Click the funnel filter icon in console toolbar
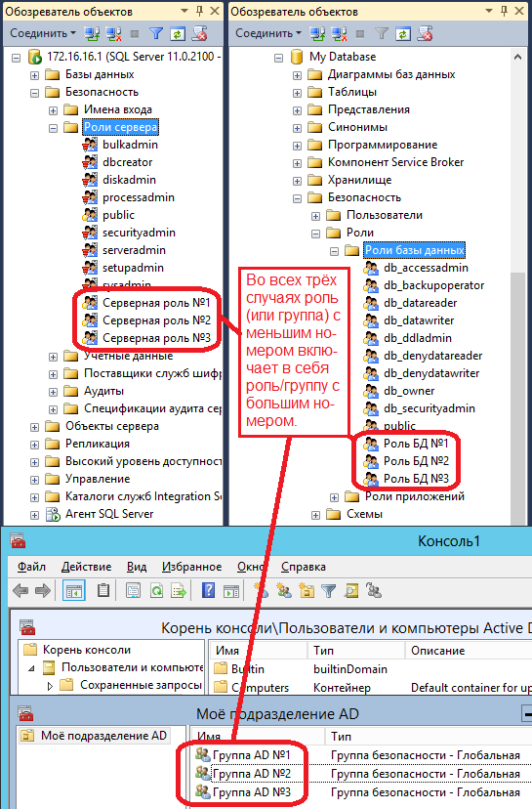The image size is (532, 809). (x=328, y=591)
